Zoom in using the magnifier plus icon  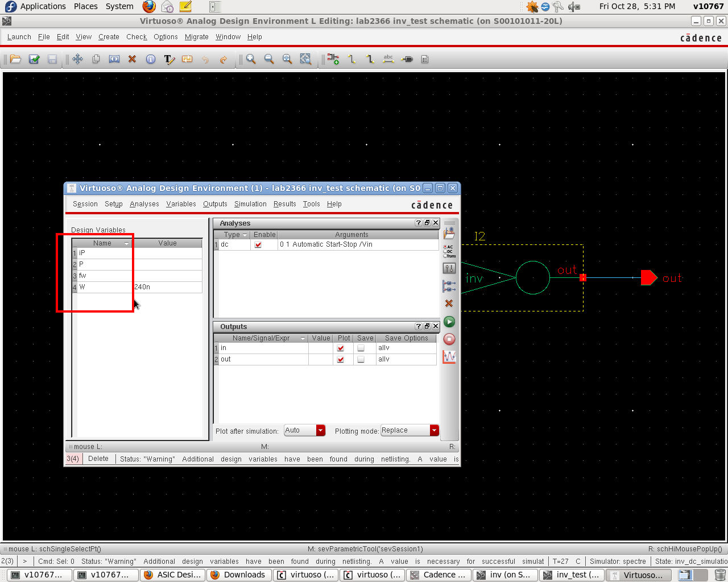coord(251,59)
